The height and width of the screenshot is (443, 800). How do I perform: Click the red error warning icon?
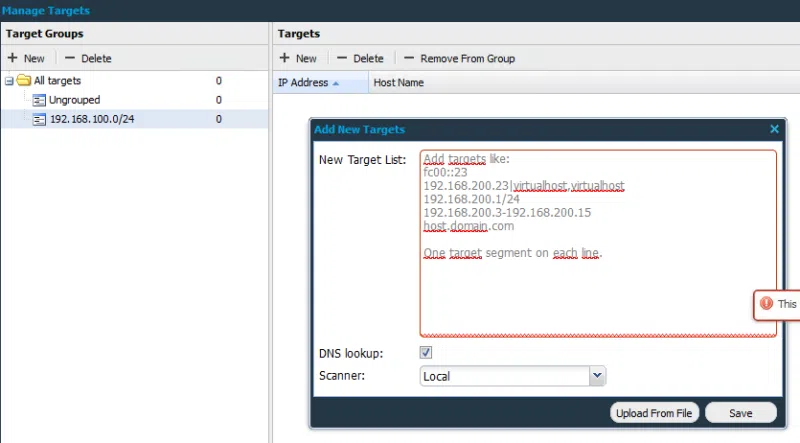pos(766,303)
